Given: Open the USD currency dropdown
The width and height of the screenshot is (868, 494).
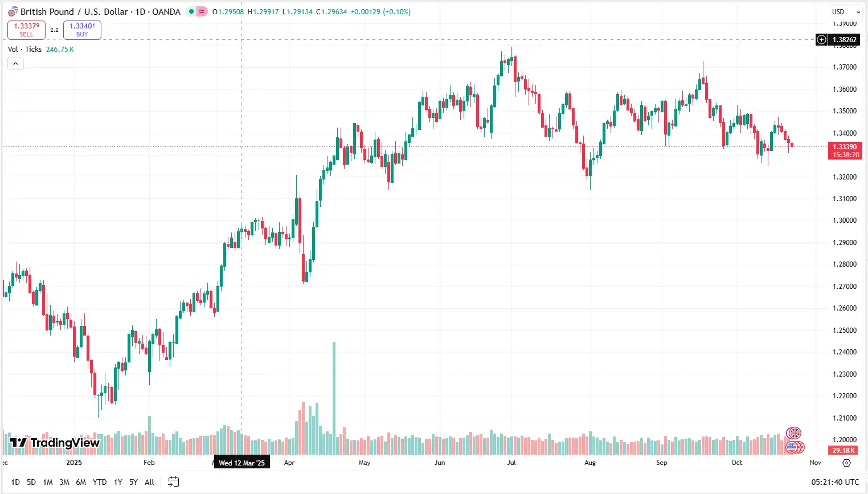Looking at the screenshot, I should [845, 11].
